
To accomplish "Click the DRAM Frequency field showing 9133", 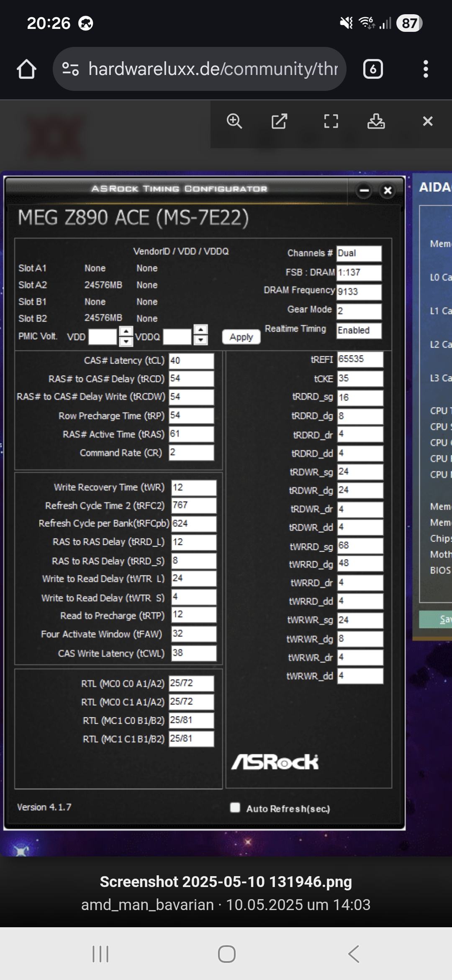I will 359,292.
